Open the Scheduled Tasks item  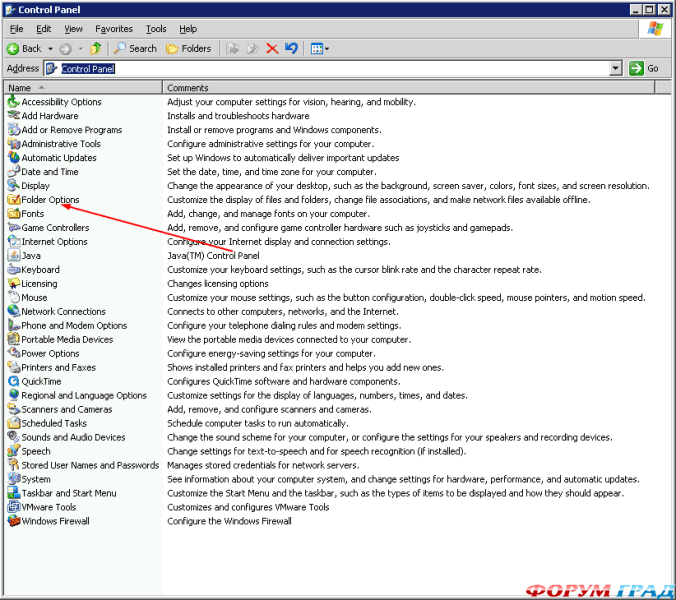(x=54, y=423)
